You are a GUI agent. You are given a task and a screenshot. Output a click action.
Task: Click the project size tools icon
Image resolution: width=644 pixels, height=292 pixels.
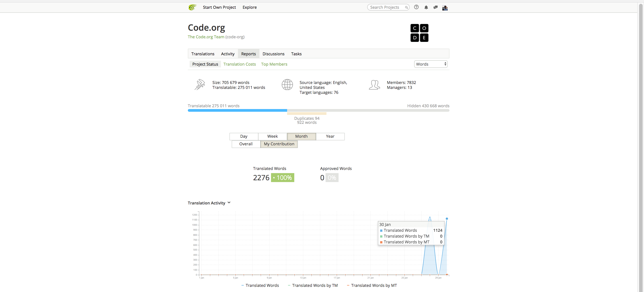click(199, 85)
